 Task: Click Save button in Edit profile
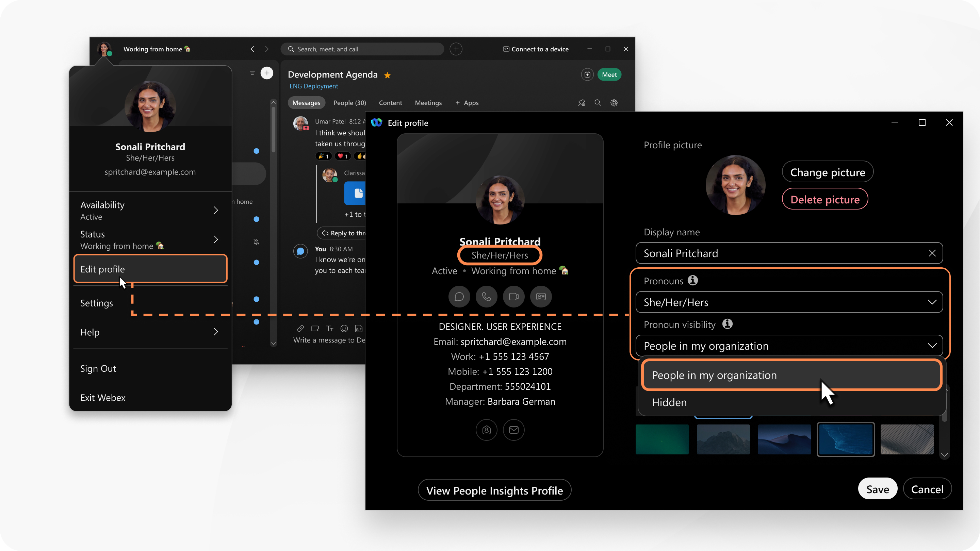click(877, 489)
